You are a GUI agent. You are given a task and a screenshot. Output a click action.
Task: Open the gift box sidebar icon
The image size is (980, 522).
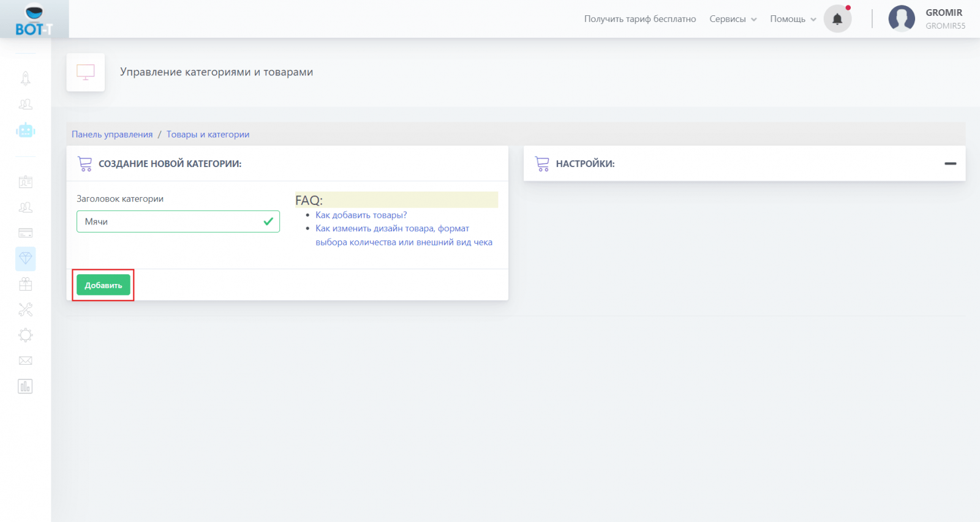[25, 284]
